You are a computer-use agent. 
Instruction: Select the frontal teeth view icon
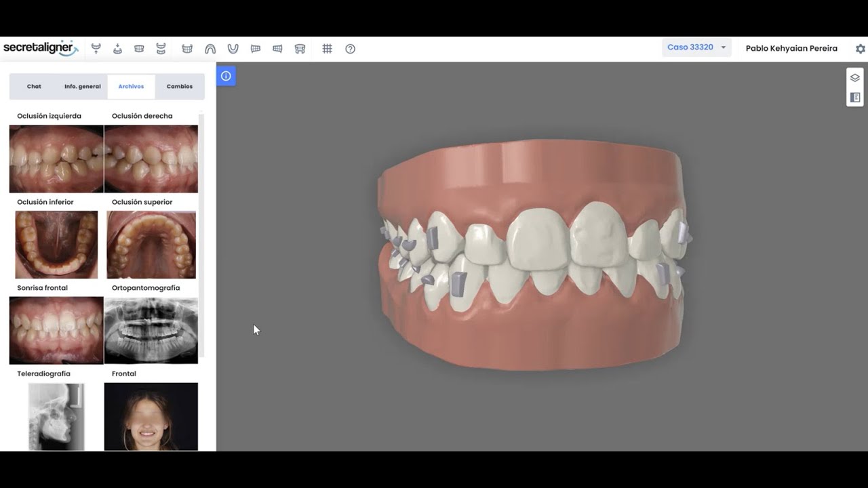[187, 48]
